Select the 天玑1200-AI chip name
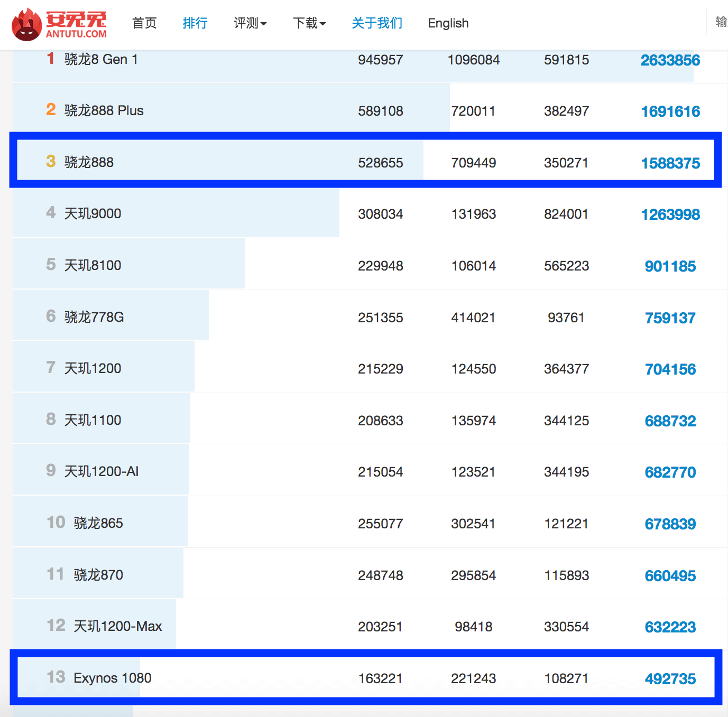Screen dimensions: 728x717 101,471
